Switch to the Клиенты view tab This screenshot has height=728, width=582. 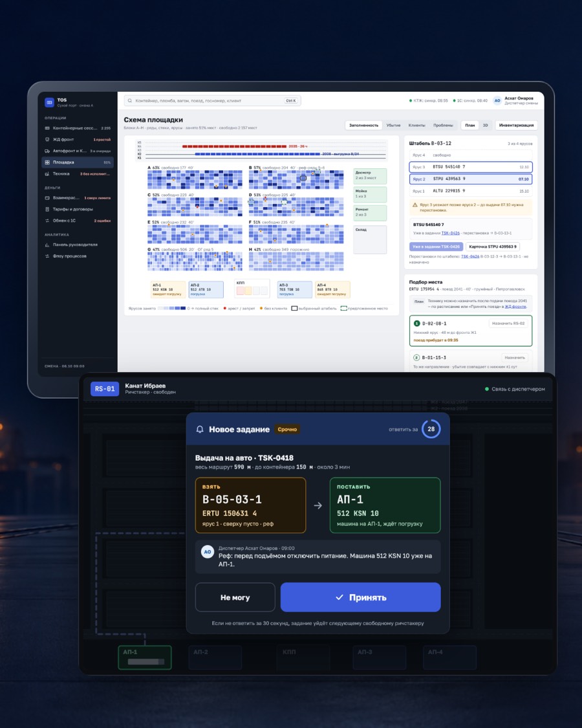click(x=416, y=126)
